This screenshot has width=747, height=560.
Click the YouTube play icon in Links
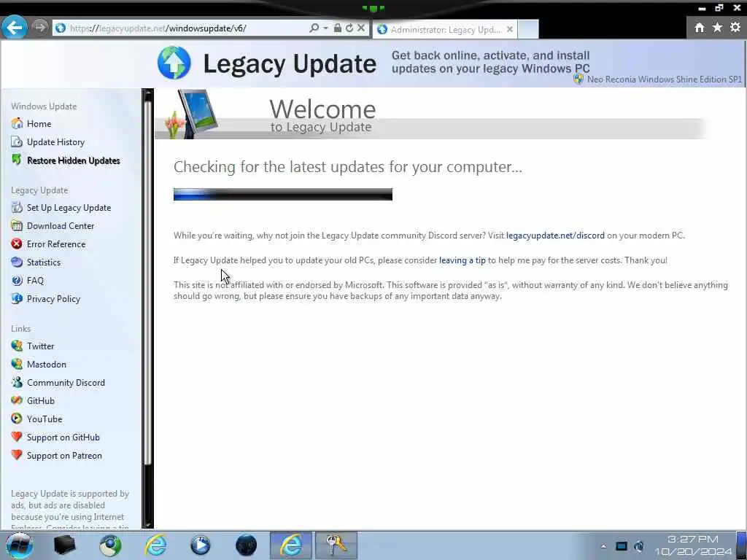tap(17, 419)
